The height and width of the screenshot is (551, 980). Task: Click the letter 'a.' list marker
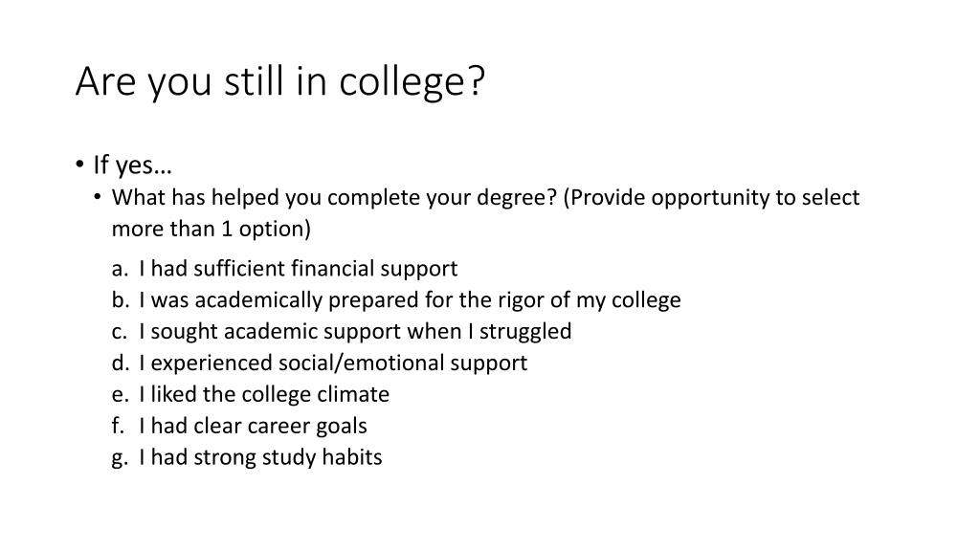(x=120, y=269)
